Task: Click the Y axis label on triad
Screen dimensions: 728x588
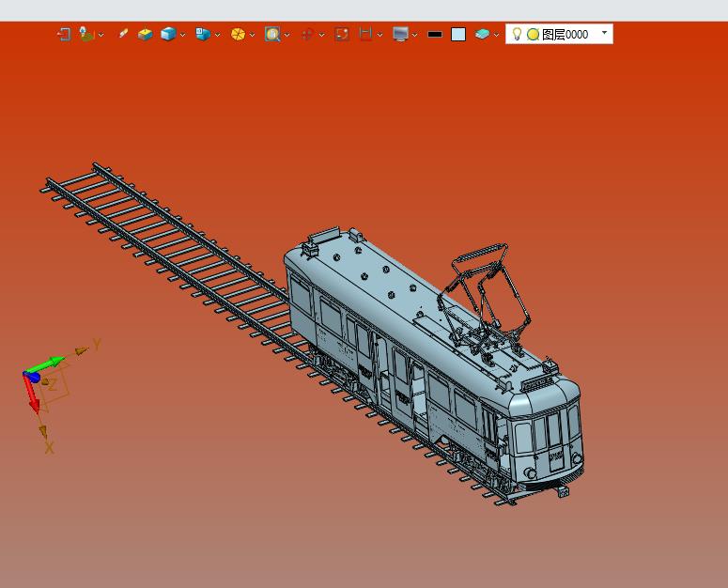Action: [x=97, y=344]
